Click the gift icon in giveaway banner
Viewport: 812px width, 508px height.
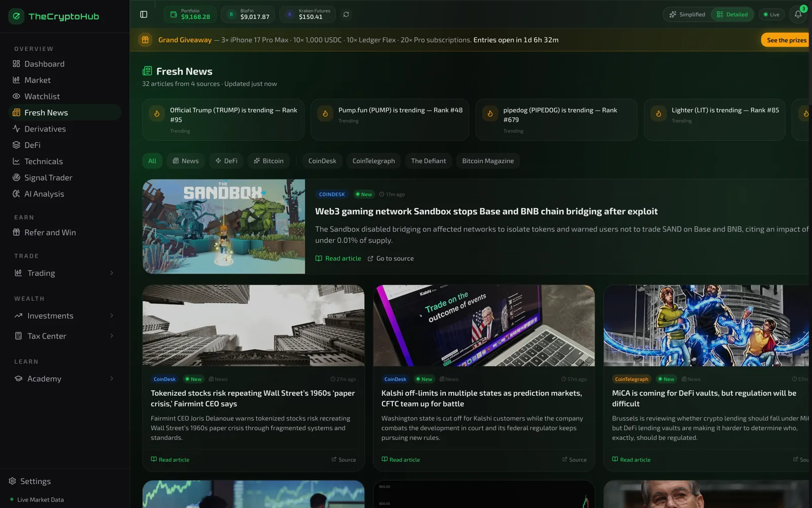pyautogui.click(x=145, y=40)
